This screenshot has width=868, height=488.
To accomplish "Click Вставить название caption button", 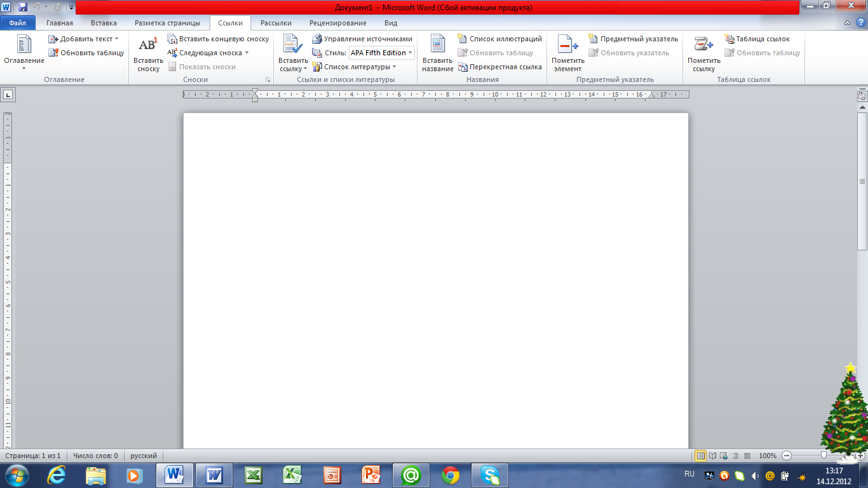I will tap(437, 53).
